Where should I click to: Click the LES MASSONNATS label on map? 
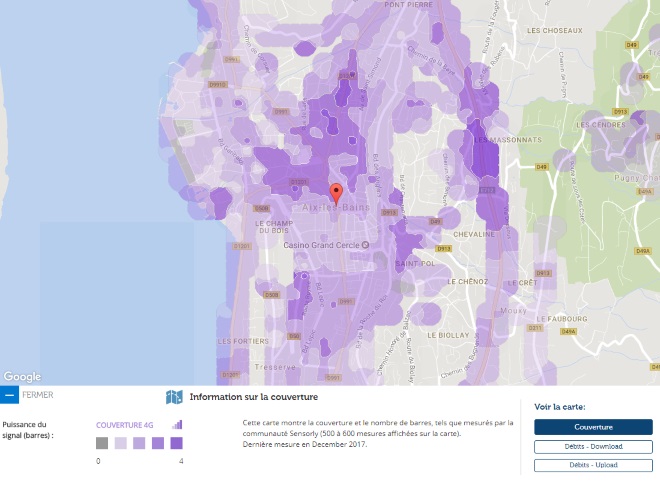(508, 140)
